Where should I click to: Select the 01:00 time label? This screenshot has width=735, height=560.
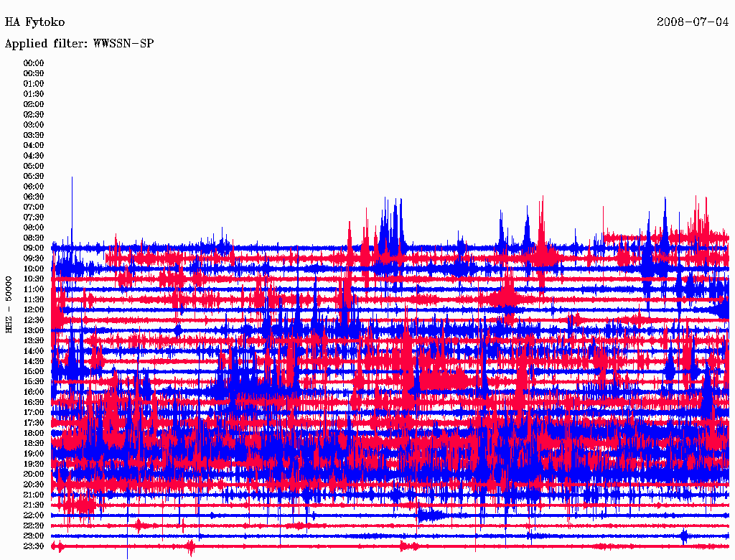click(x=34, y=84)
